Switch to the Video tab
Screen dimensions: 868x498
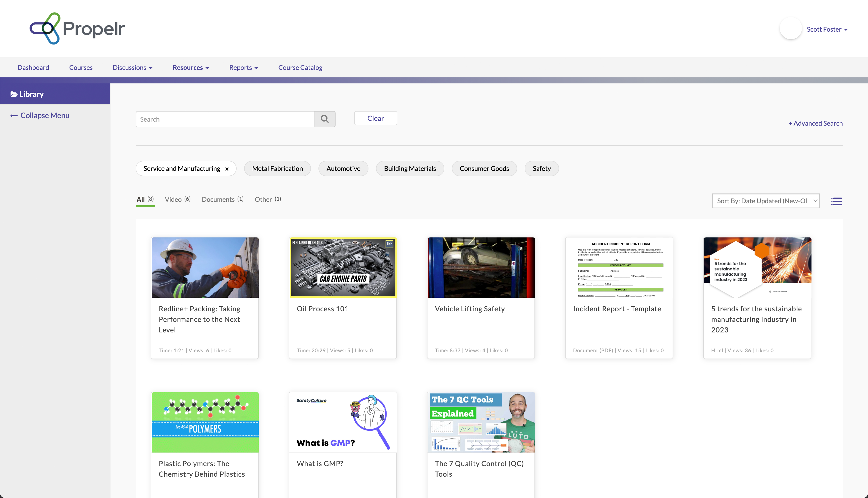[177, 200]
